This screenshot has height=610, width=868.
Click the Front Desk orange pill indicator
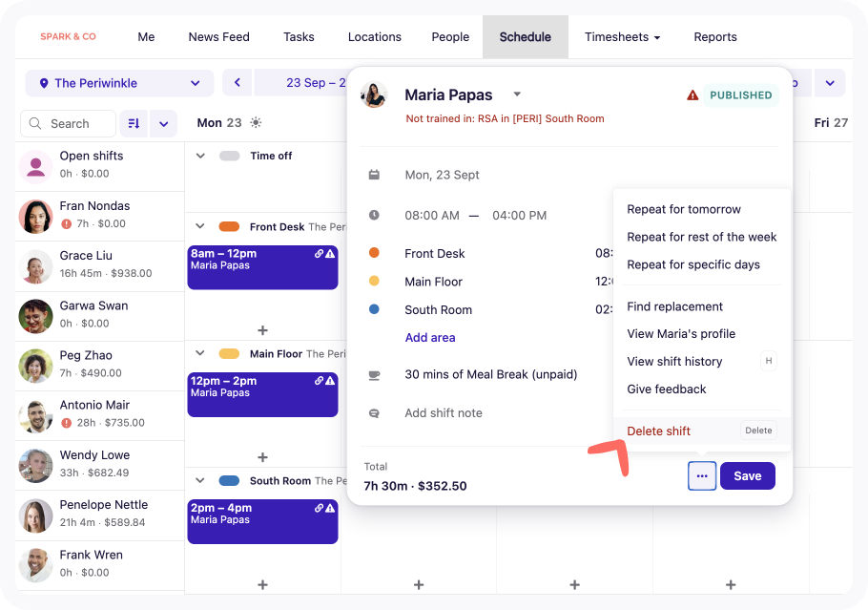point(229,226)
